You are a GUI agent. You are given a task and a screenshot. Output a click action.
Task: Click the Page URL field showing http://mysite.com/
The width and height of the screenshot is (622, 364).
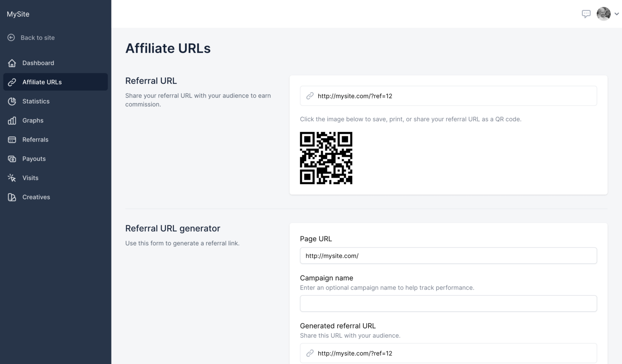[x=448, y=256]
